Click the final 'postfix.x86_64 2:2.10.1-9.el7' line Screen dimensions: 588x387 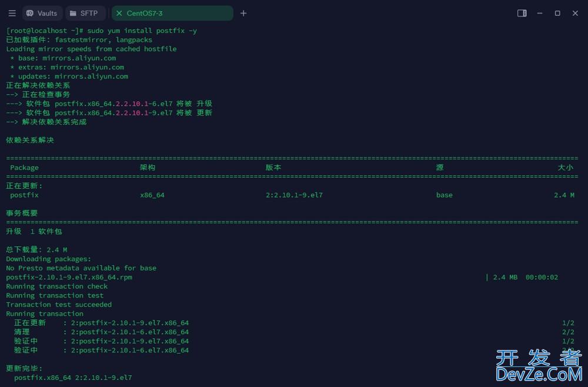[73, 378]
